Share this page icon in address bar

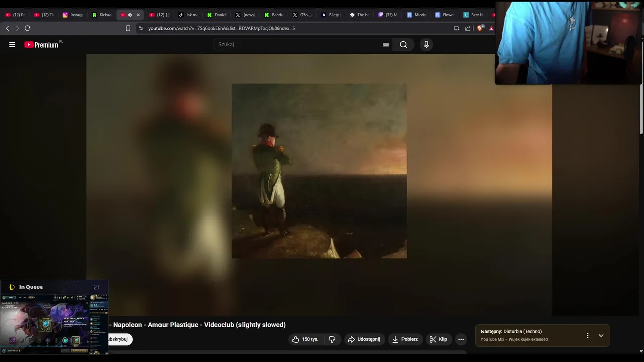tap(468, 28)
